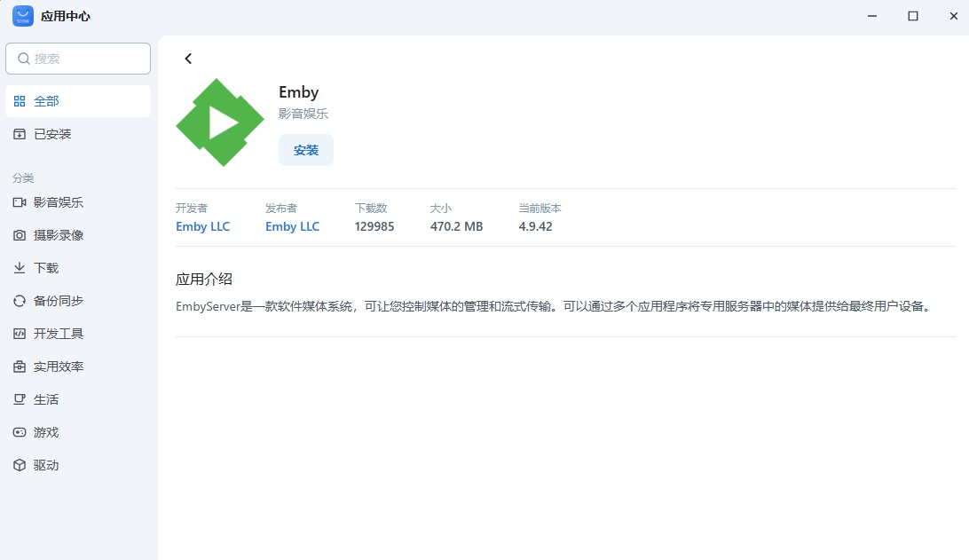The image size is (969, 560).
Task: Click the green Emby app logo
Action: [x=220, y=122]
